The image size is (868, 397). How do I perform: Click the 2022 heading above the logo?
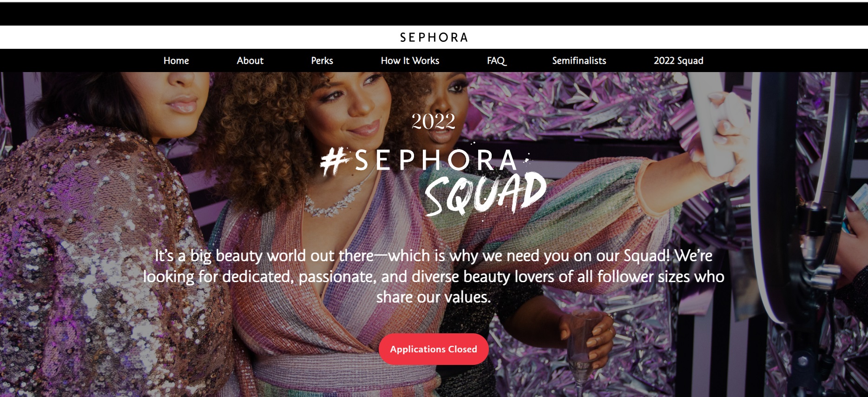tap(434, 122)
